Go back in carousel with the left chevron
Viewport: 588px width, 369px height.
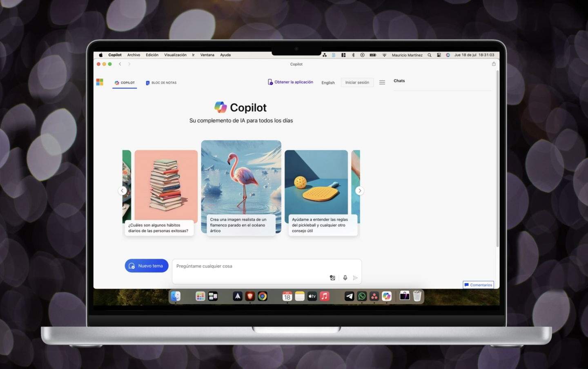(122, 190)
